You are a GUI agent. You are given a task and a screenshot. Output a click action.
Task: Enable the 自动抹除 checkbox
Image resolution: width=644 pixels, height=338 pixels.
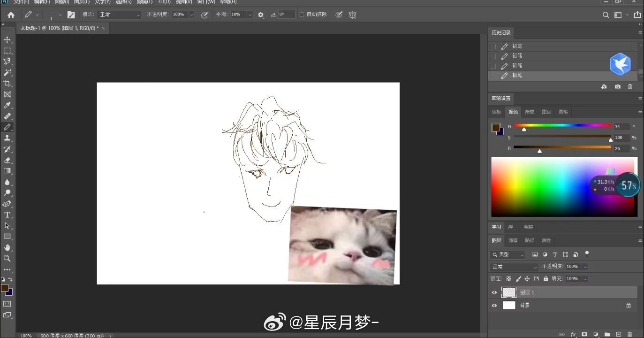(x=302, y=15)
